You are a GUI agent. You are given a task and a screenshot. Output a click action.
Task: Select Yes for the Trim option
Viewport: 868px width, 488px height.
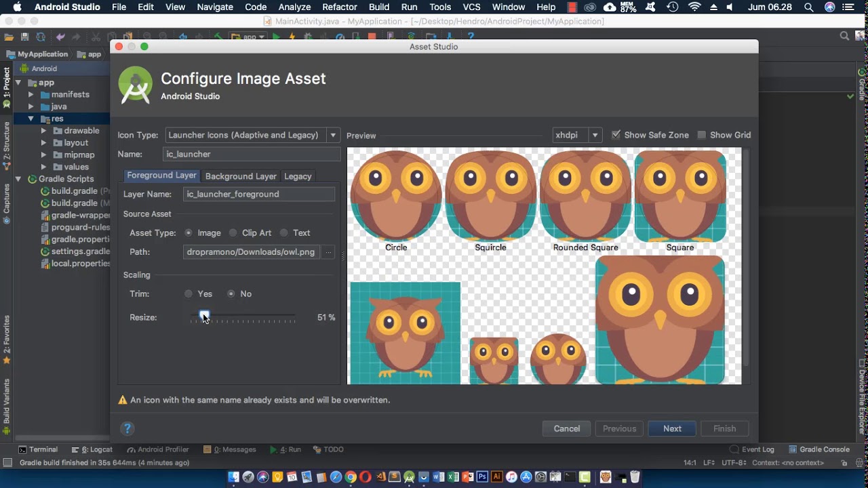[x=189, y=293]
